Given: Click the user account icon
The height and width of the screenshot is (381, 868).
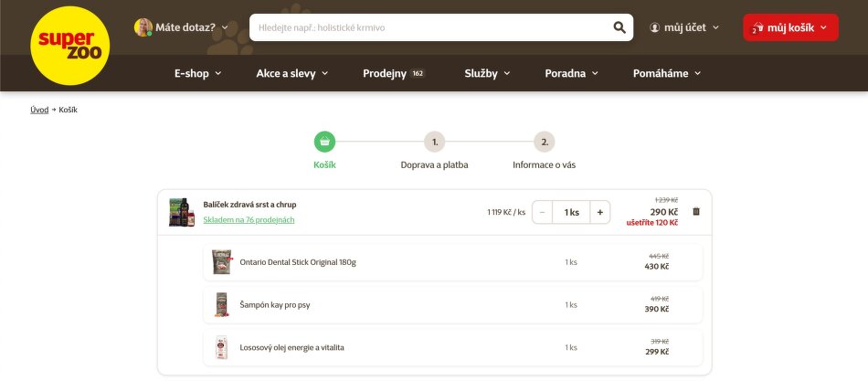Looking at the screenshot, I should click(x=655, y=27).
